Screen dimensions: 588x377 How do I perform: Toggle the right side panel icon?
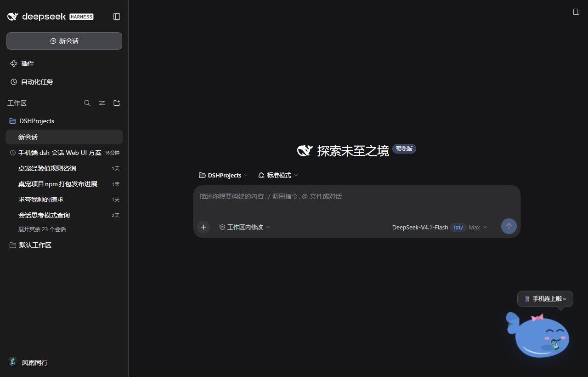(576, 11)
